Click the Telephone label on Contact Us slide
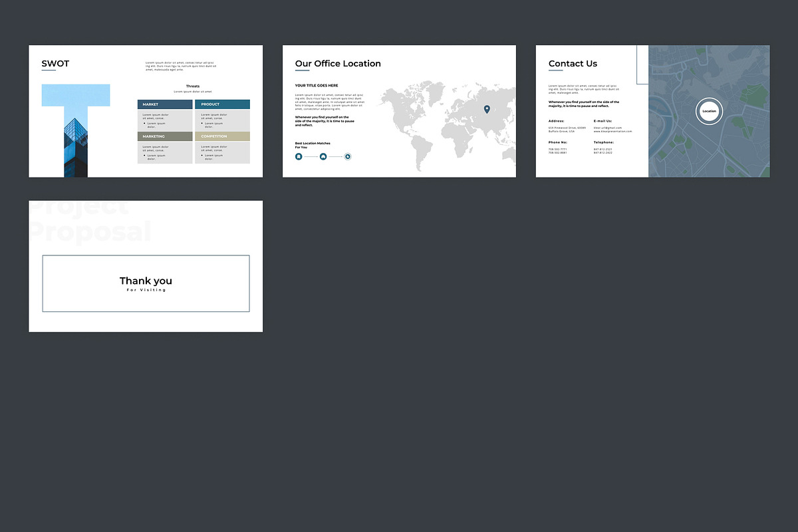 coord(603,142)
